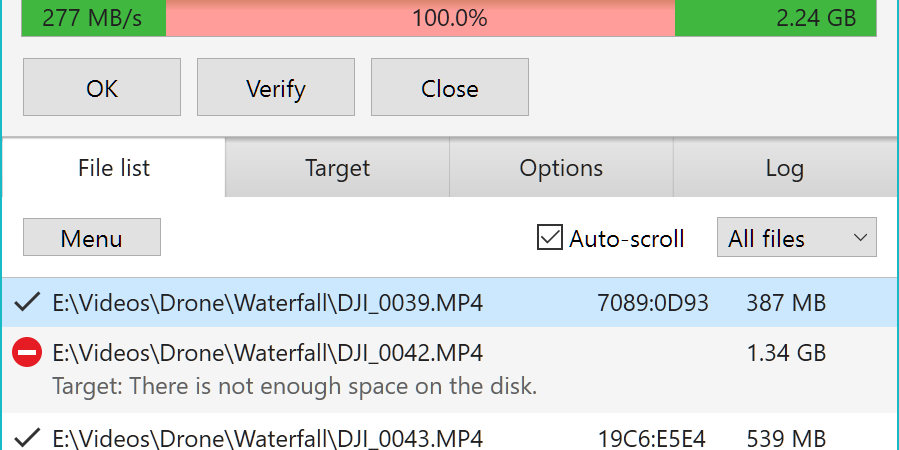This screenshot has width=899, height=450.
Task: Click the red error icon for DJI_0042.MP4
Action: pos(27,353)
